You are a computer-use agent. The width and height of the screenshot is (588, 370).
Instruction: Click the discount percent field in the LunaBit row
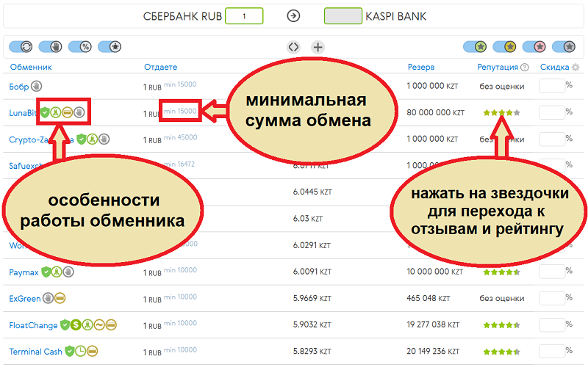552,112
